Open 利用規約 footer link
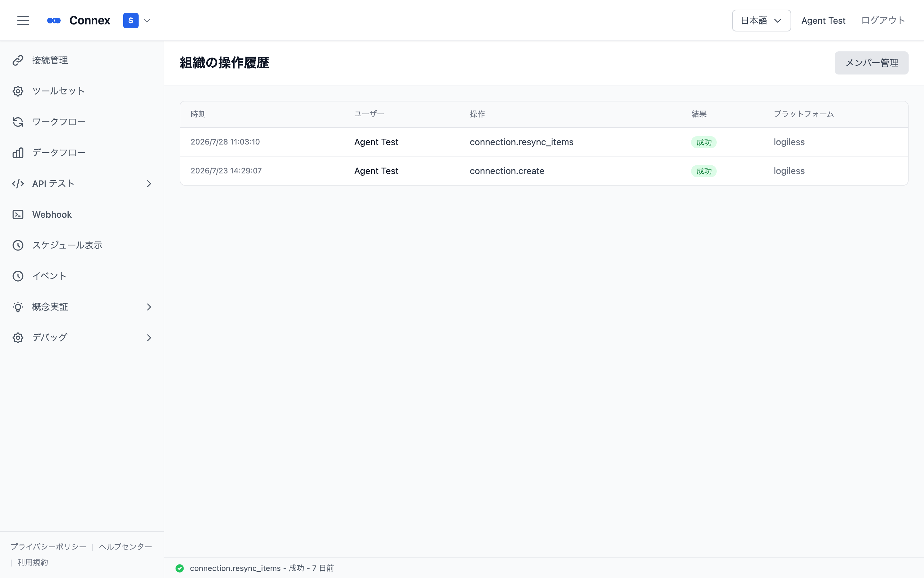 coord(33,562)
